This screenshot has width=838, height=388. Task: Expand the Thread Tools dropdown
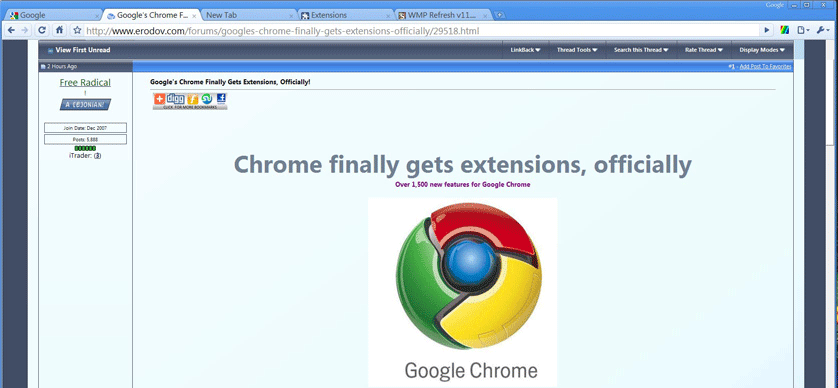[x=577, y=50]
